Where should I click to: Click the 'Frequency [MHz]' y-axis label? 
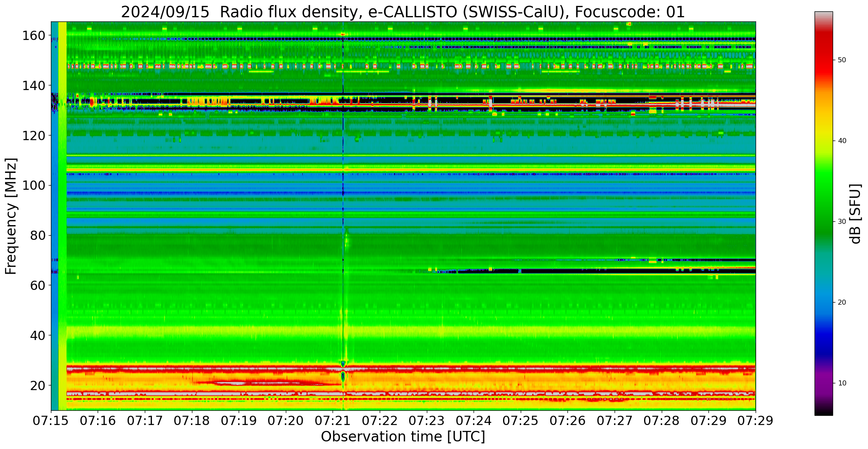11,216
